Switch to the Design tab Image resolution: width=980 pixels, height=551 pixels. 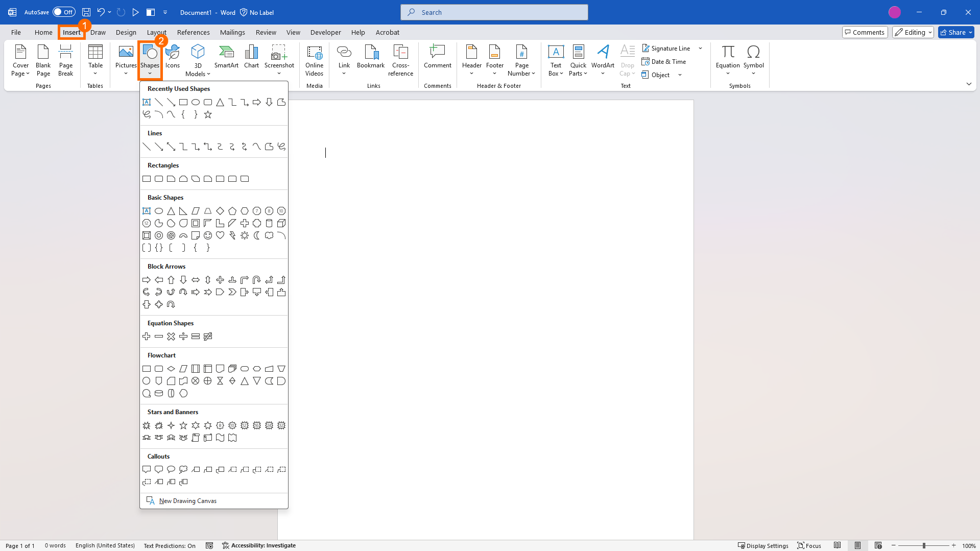[126, 32]
